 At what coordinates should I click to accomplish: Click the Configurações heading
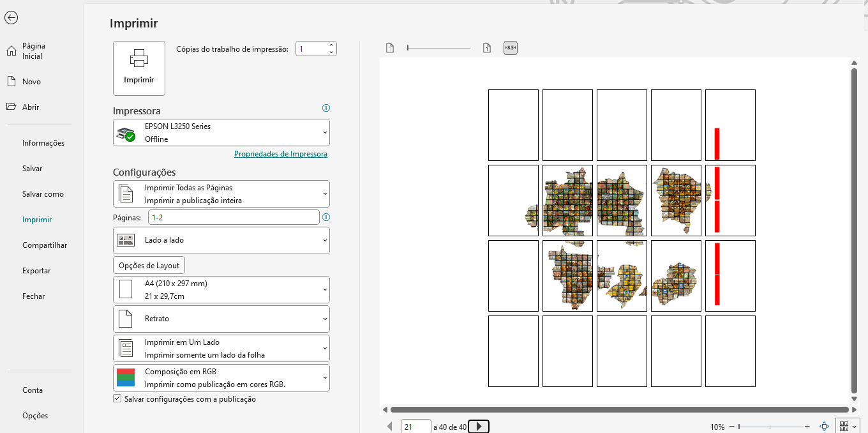click(x=144, y=172)
